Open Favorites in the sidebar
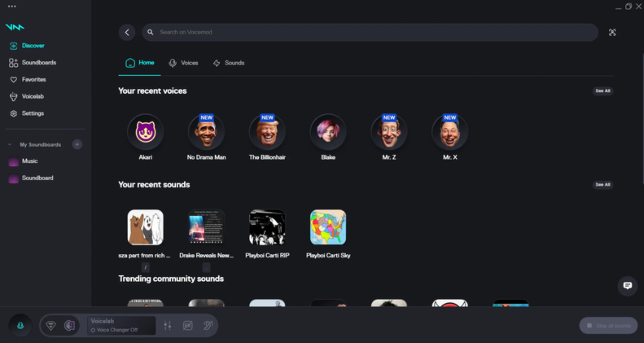Screen dimensions: 644x343 [34, 79]
